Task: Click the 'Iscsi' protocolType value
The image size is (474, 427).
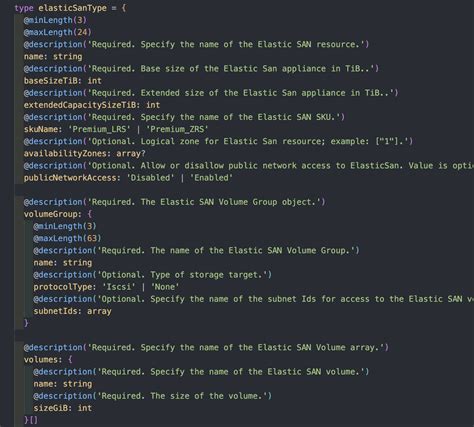Action: (x=119, y=287)
